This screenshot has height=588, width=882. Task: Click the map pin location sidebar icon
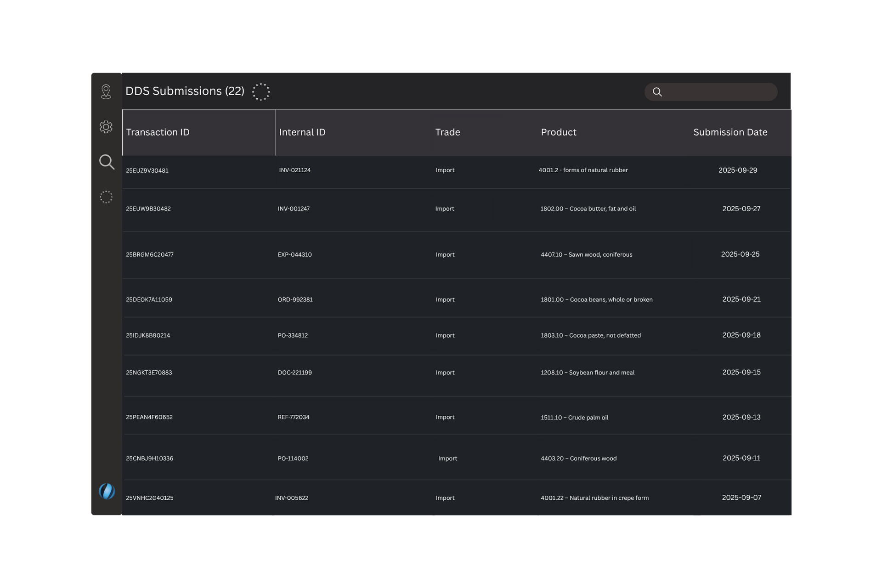[x=106, y=91]
